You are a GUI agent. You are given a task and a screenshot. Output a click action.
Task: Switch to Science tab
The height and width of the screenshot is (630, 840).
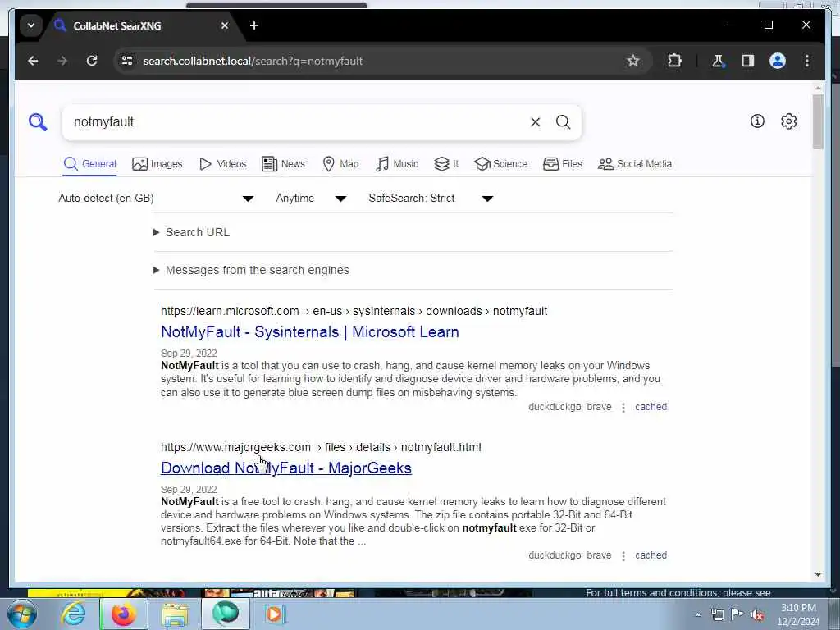click(501, 164)
